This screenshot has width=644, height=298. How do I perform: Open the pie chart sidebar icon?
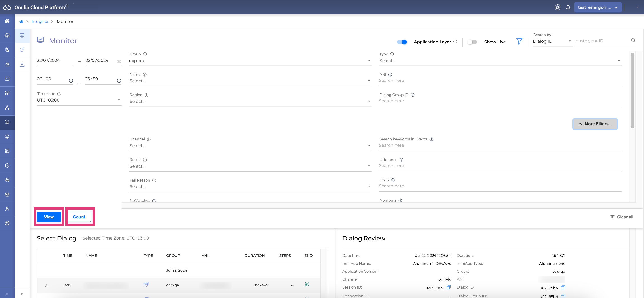[22, 50]
